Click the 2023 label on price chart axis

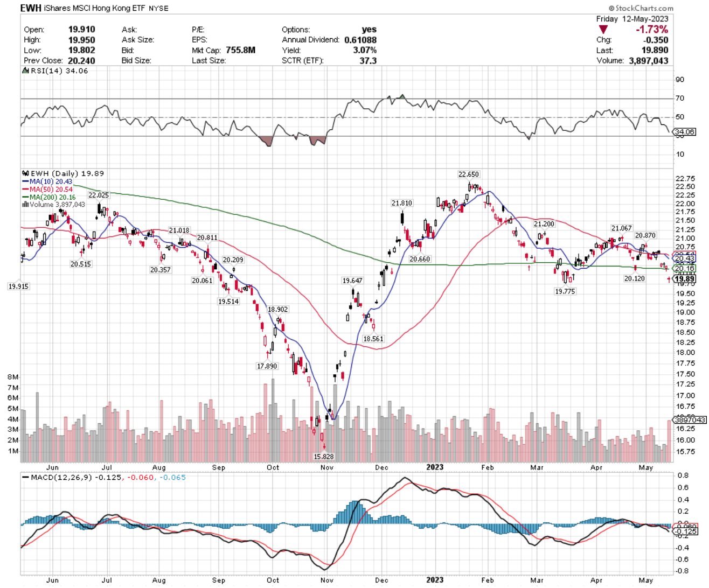pyautogui.click(x=435, y=467)
